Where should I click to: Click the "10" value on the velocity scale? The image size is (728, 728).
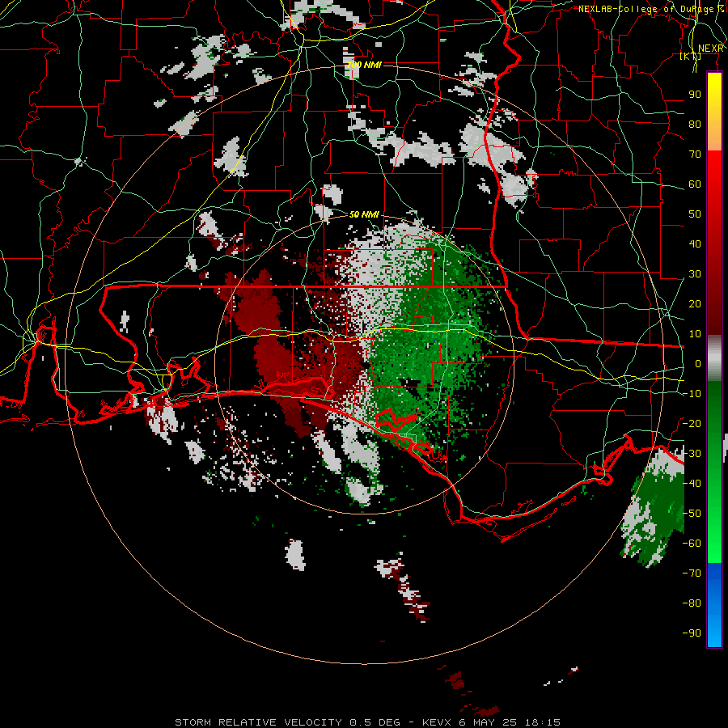coord(695,334)
